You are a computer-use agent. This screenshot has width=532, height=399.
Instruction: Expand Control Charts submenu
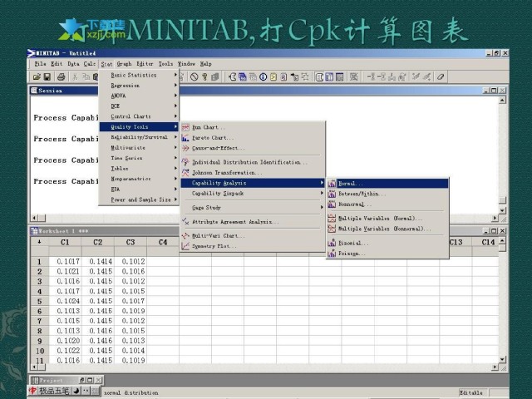[139, 116]
